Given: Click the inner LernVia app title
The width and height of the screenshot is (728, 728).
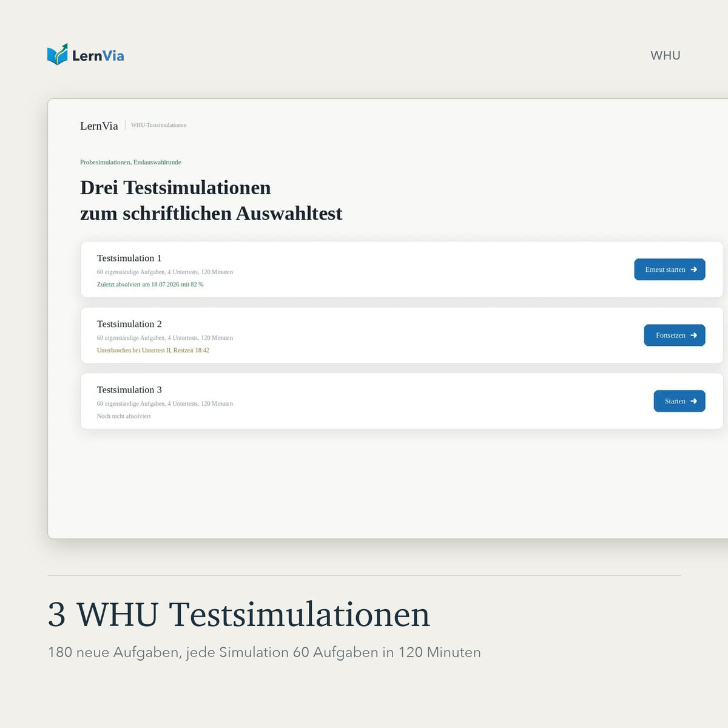Looking at the screenshot, I should [99, 126].
